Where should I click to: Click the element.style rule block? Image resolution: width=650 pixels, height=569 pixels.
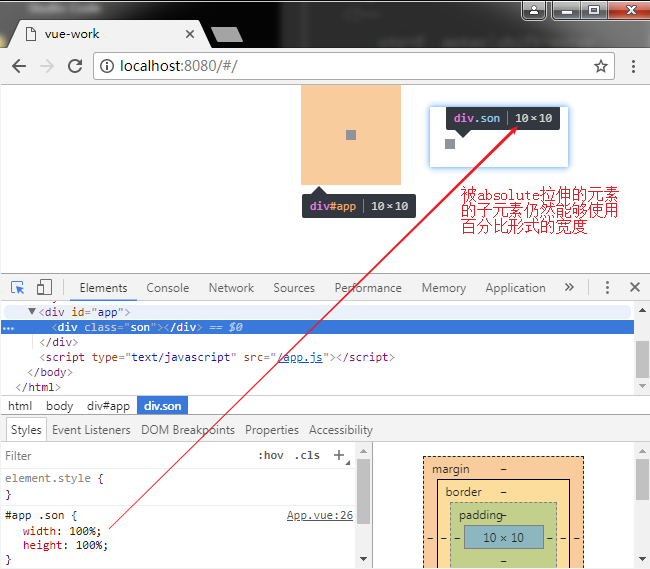(178, 486)
